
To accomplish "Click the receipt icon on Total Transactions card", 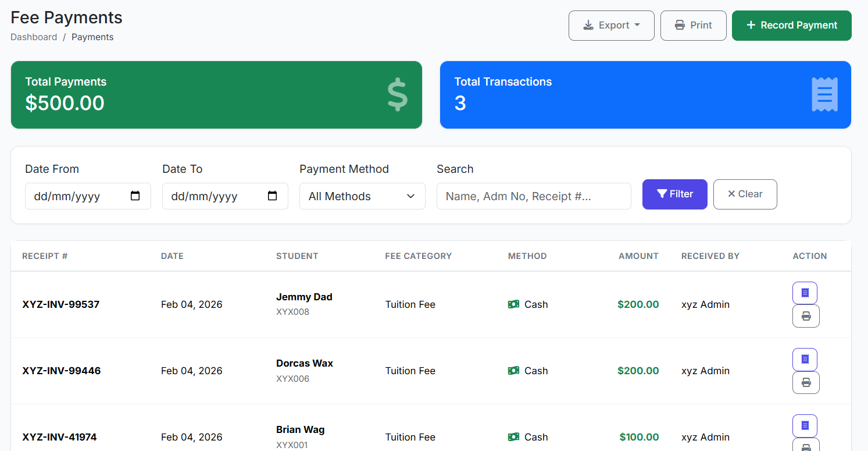I will (x=824, y=94).
